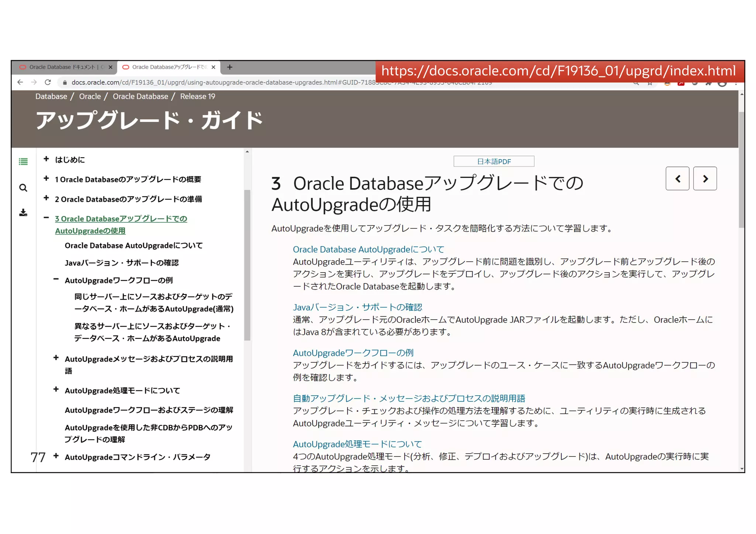Click the site lock icon in address bar

[65, 82]
